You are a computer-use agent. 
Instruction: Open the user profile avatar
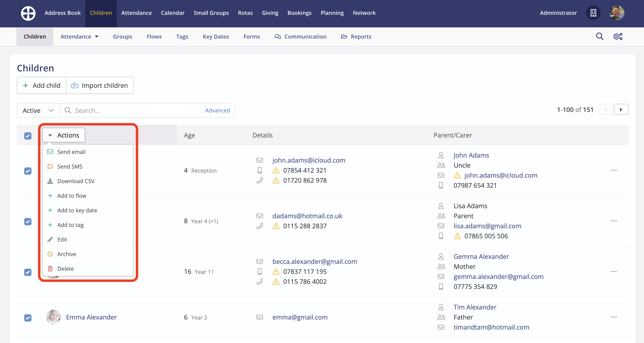point(617,13)
